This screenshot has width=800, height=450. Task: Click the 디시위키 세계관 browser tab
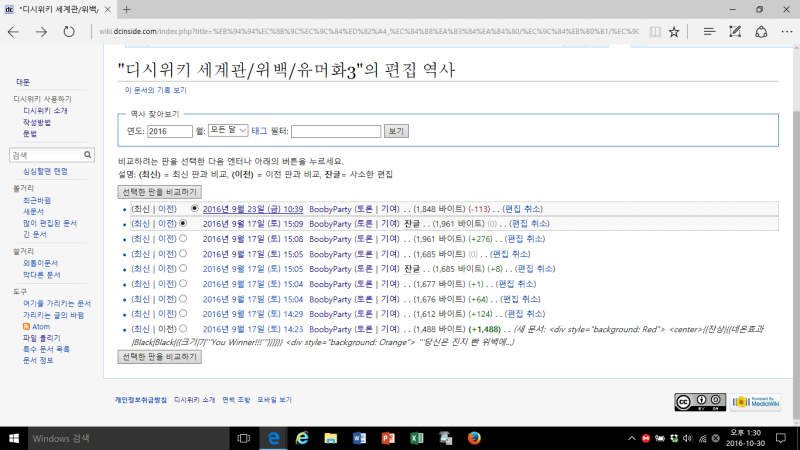57,9
